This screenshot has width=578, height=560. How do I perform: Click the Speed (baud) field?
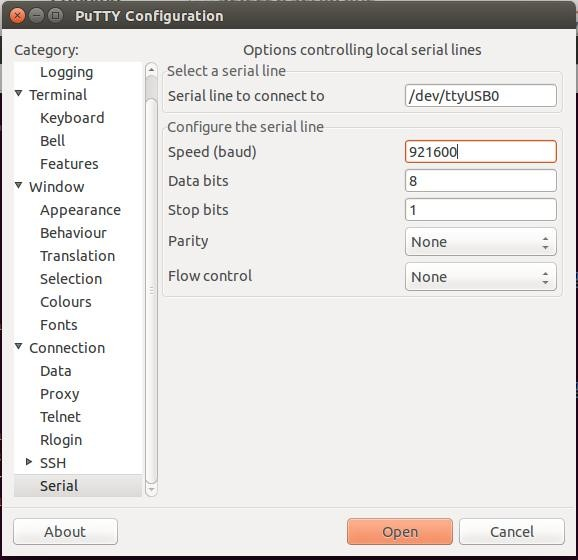coord(480,152)
